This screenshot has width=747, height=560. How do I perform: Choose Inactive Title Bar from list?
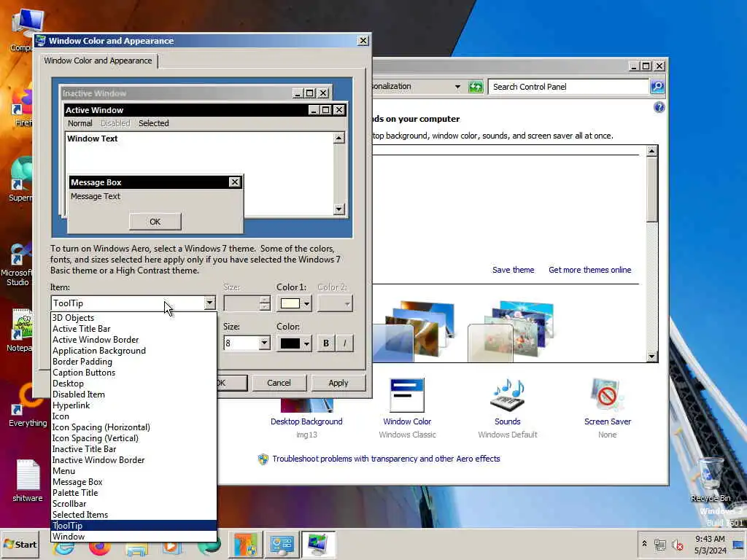(133, 449)
